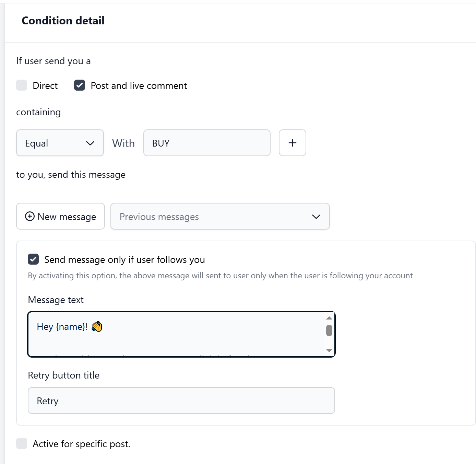Click message textarea scroll up arrow
Viewport: 476px width, 464px height.
click(329, 318)
